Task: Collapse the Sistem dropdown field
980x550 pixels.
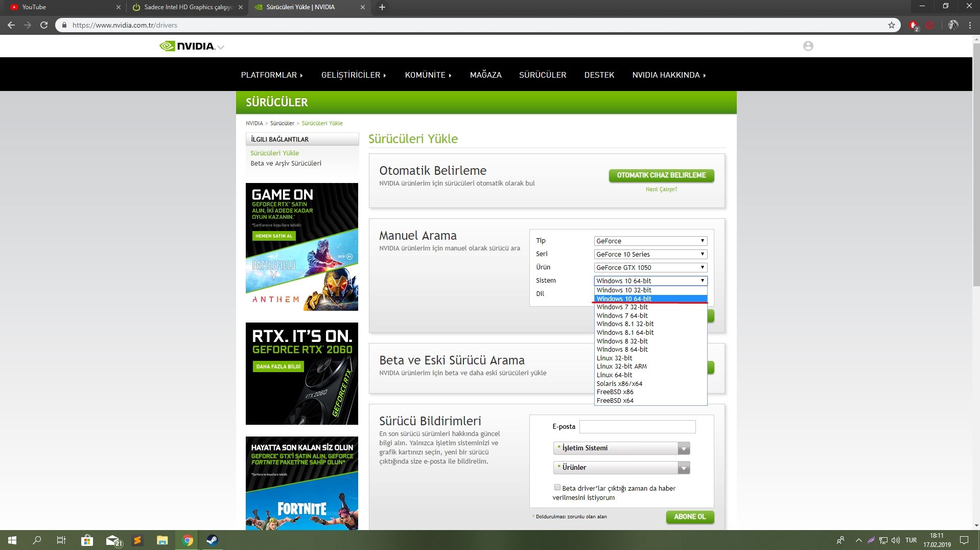Action: pos(650,281)
